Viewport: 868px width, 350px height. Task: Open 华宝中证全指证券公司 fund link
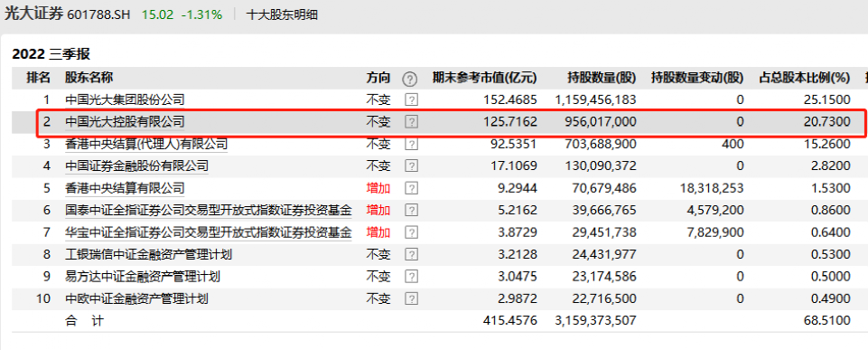208,232
